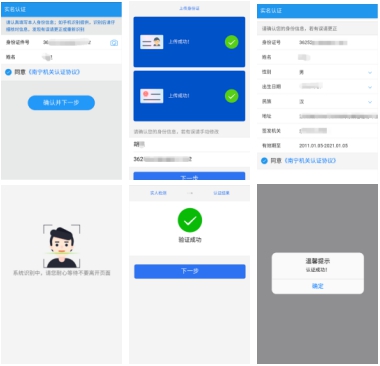Expand the 性别 gender dropdown

370,72
